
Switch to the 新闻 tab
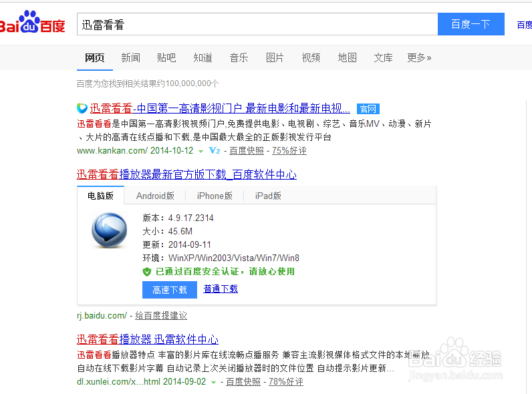pos(130,57)
